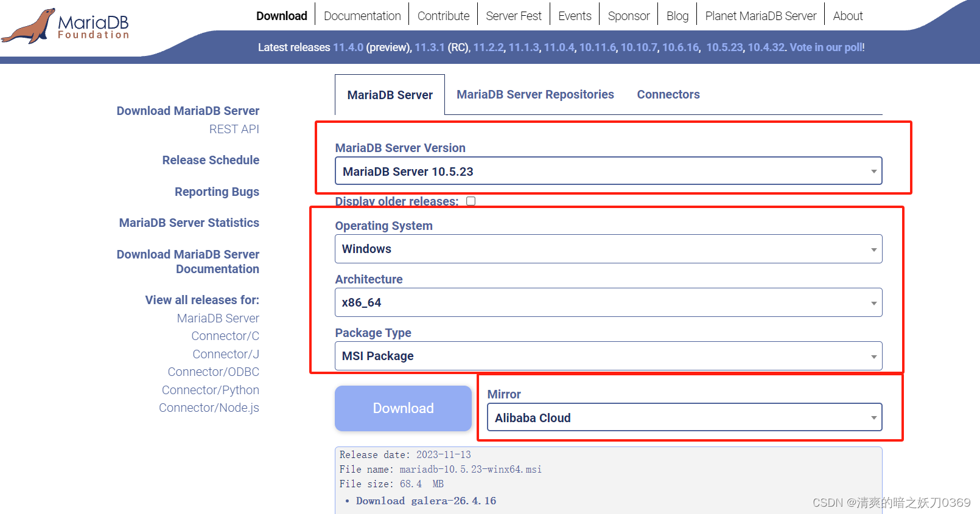Screen dimensions: 980x514
Task: Select the MariaDB Server tab
Action: (x=390, y=95)
